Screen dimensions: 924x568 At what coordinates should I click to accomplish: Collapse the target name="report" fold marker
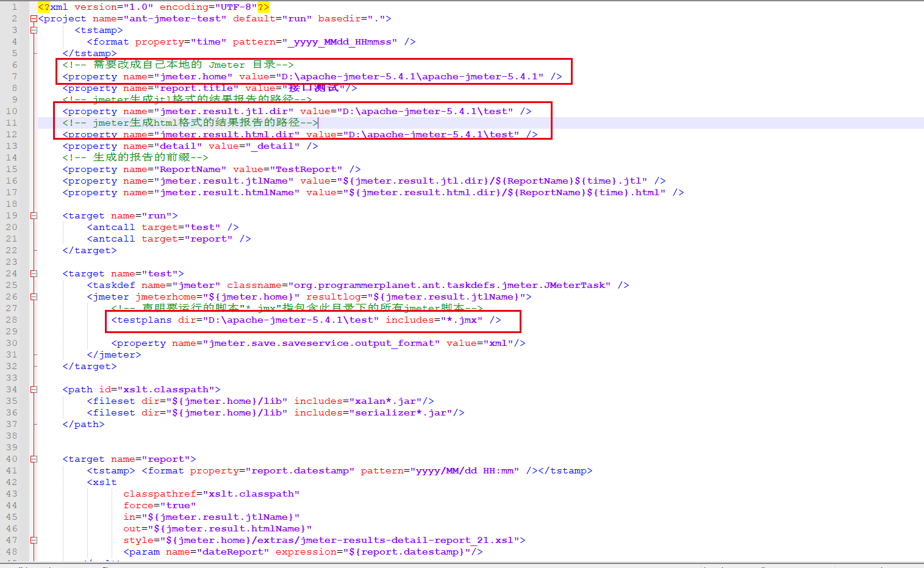pos(34,459)
